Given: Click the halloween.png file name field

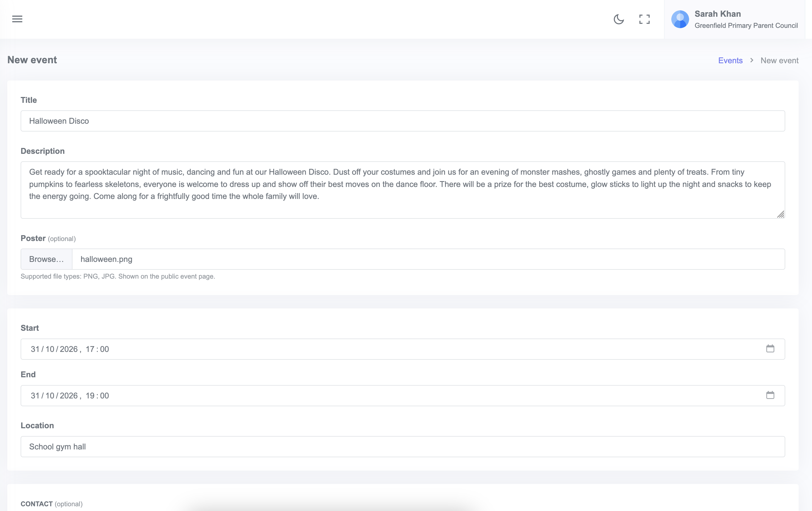Looking at the screenshot, I should [428, 259].
